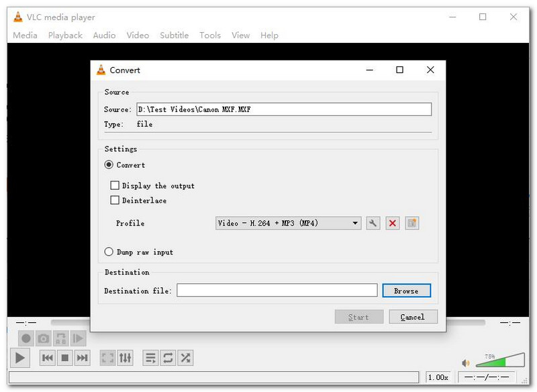Click the Destination file text field

click(277, 291)
